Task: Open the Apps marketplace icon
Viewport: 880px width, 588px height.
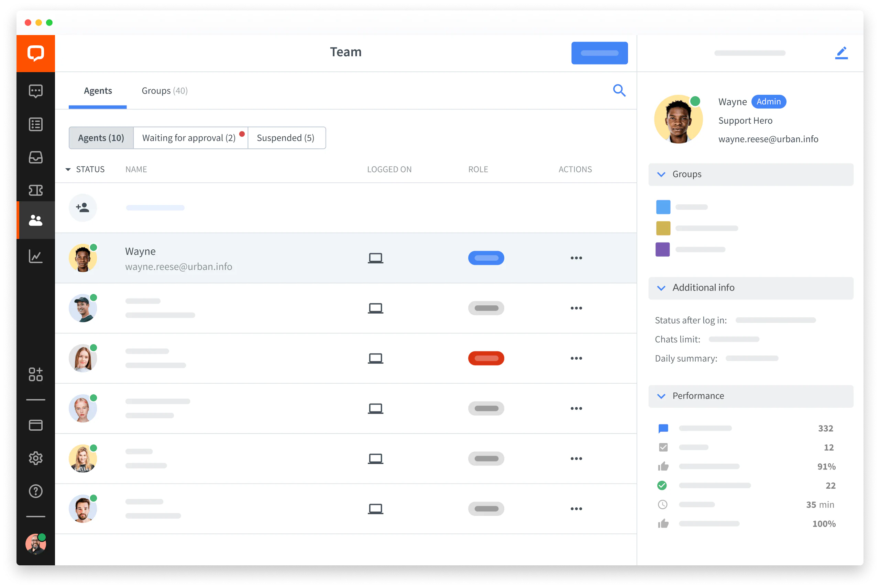Action: pyautogui.click(x=36, y=374)
